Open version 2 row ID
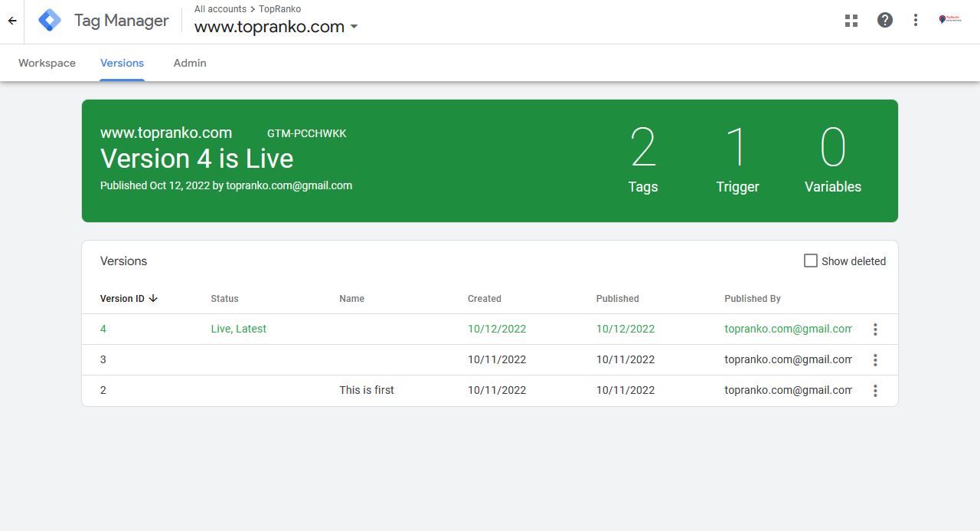This screenshot has height=531, width=980. tap(103, 390)
